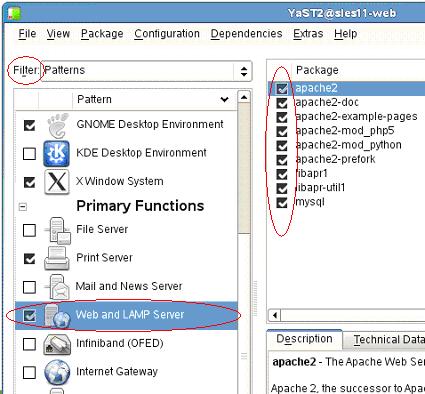
Task: Click package list scroll left arrow
Action: click(275, 315)
